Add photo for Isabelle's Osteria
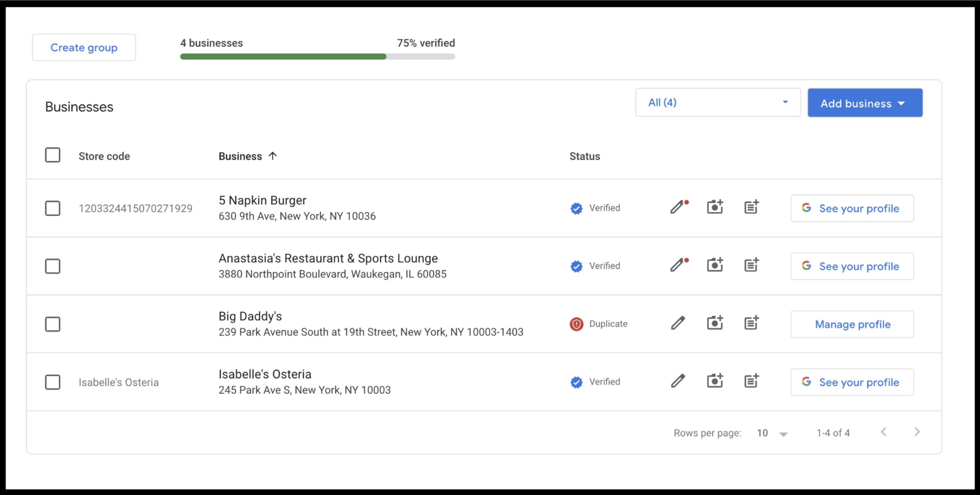 (x=715, y=381)
